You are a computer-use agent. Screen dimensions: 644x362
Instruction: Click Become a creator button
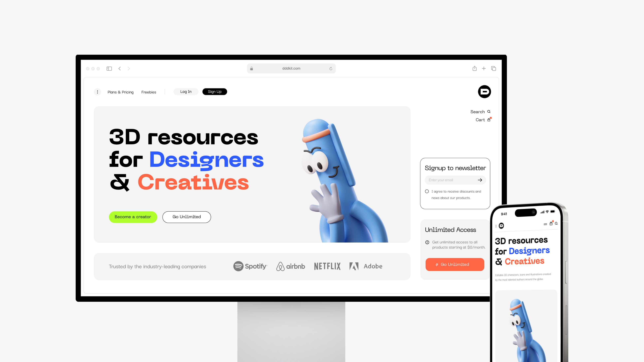[x=133, y=217]
